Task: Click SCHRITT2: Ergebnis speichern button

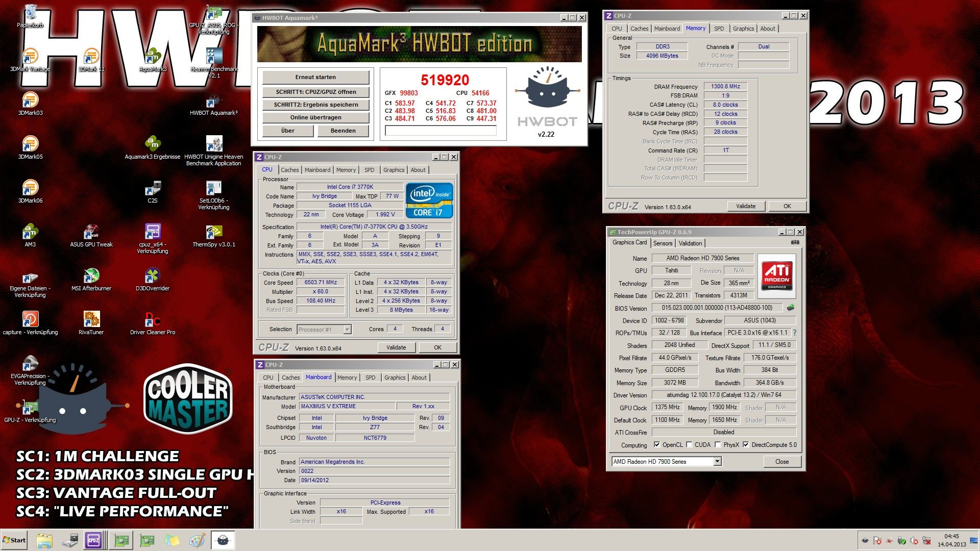Action: tap(315, 105)
